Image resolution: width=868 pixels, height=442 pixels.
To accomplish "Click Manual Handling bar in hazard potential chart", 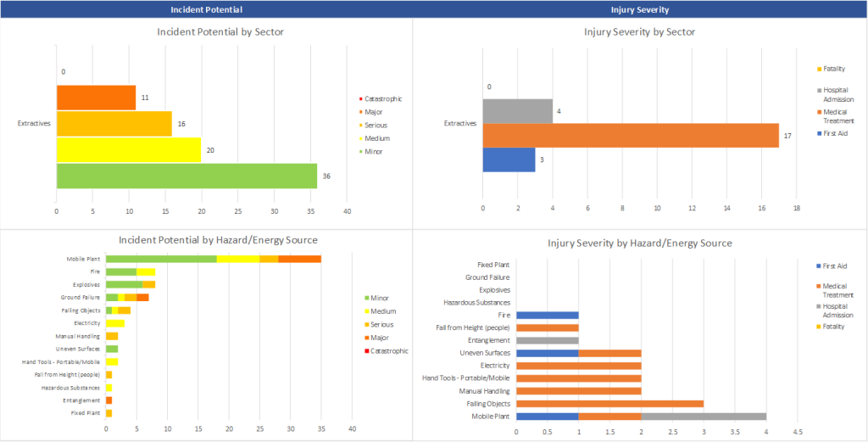I will click(112, 336).
